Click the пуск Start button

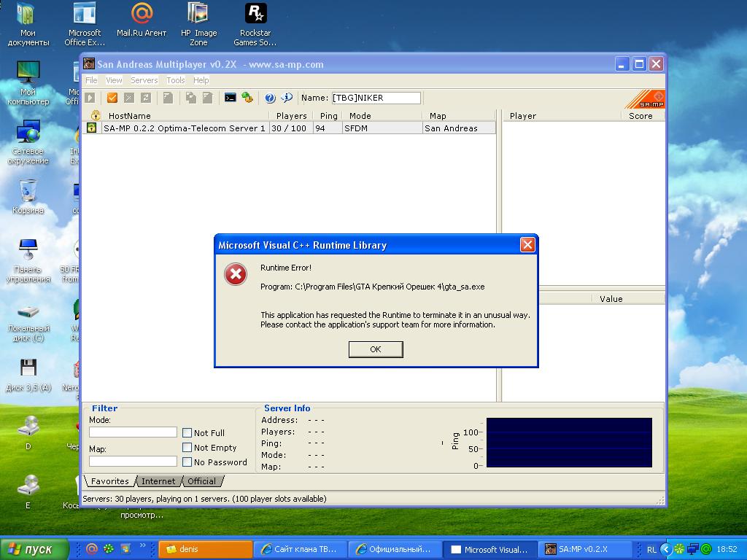tap(34, 549)
